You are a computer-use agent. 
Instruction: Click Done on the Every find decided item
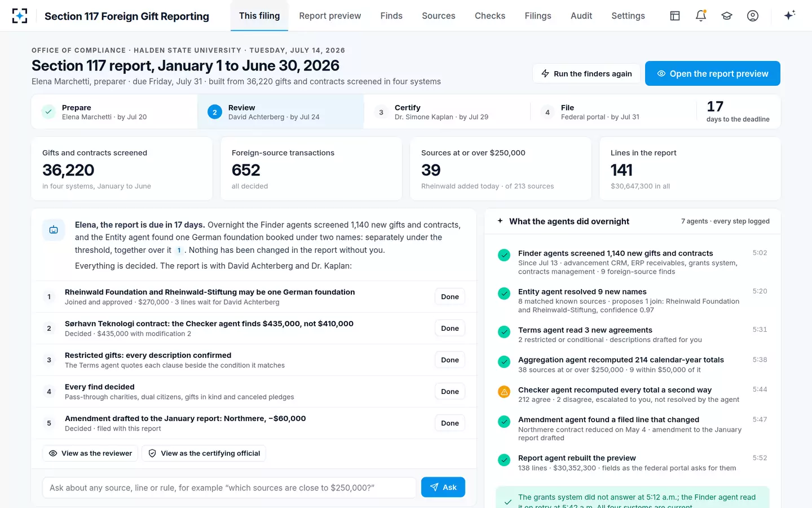point(450,391)
